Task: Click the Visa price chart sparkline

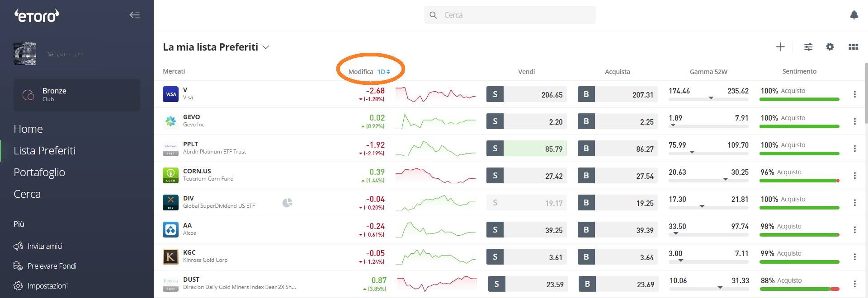Action: tap(435, 94)
